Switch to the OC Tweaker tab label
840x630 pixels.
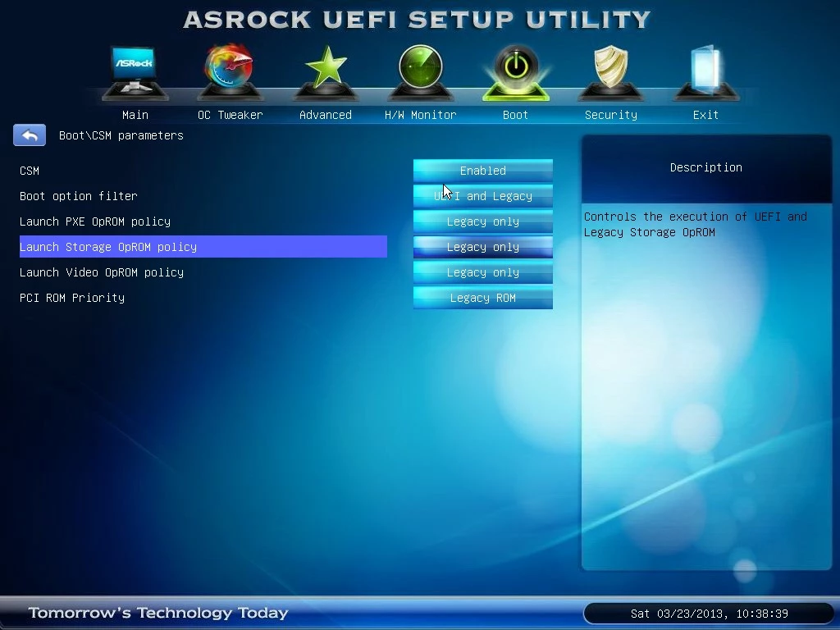click(231, 115)
